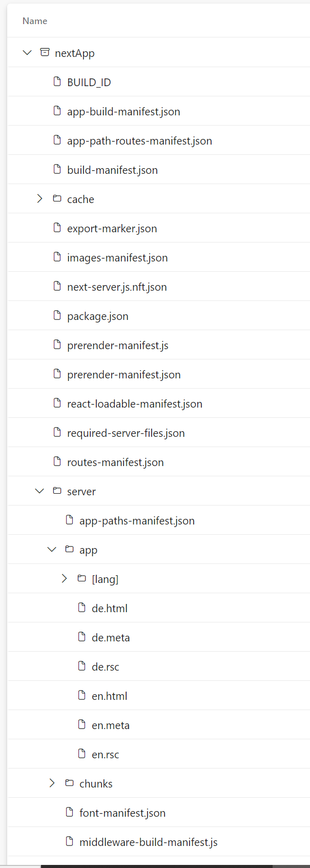This screenshot has width=310, height=868.
Task: Click the file icon next to BUILD_ID
Action: point(57,81)
